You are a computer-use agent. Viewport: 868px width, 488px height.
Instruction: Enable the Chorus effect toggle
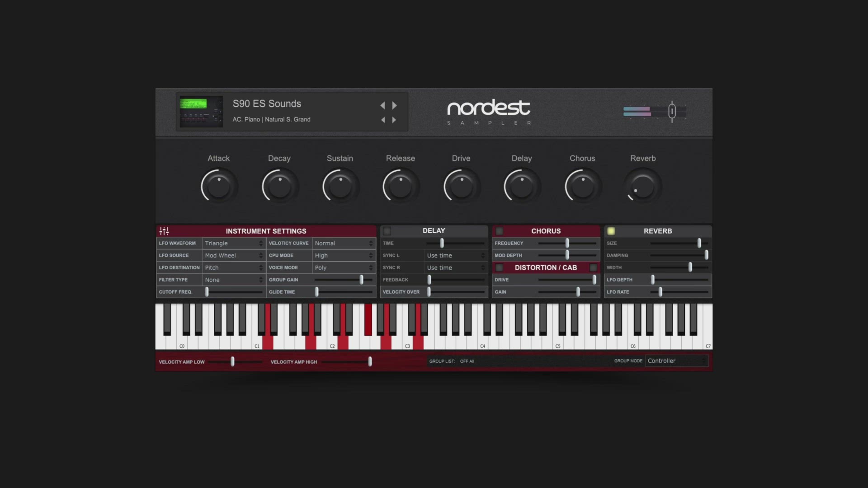499,231
